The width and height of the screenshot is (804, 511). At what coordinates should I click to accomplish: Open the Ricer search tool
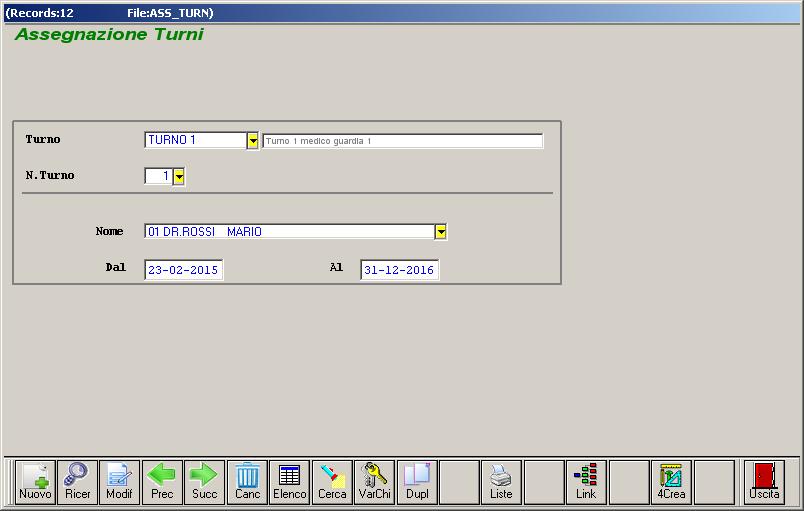(77, 482)
